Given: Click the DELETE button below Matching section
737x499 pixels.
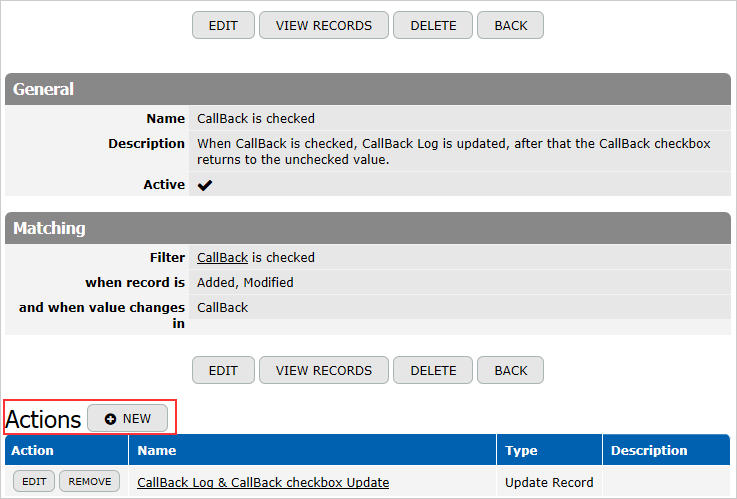Looking at the screenshot, I should 433,370.
